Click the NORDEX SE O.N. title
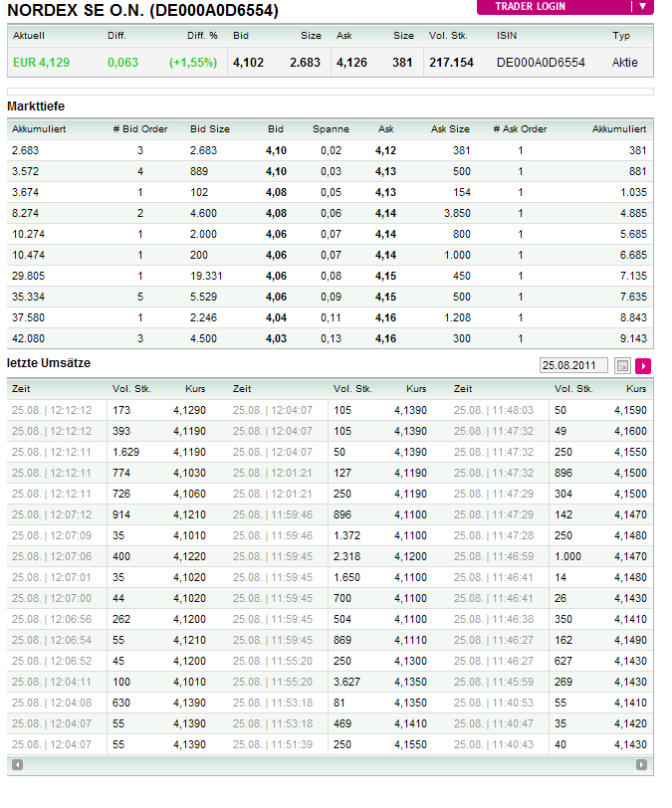 click(143, 11)
